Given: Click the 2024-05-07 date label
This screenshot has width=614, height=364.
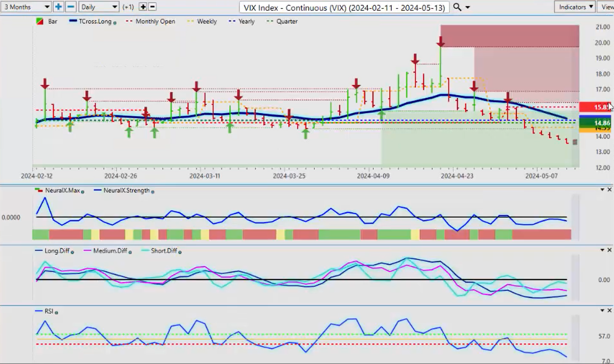Looking at the screenshot, I should click(x=542, y=176).
